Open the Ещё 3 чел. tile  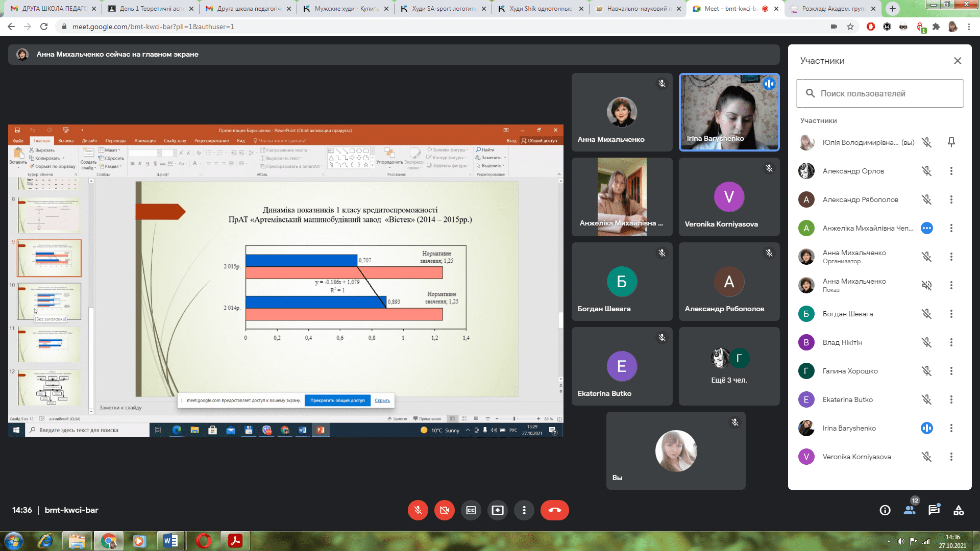pos(729,366)
